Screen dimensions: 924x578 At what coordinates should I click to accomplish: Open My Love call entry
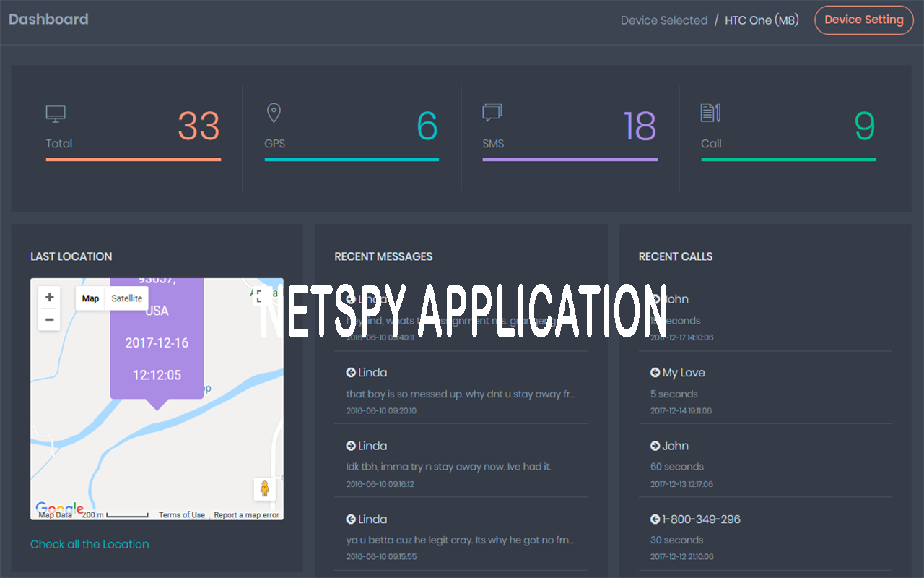pyautogui.click(x=765, y=391)
